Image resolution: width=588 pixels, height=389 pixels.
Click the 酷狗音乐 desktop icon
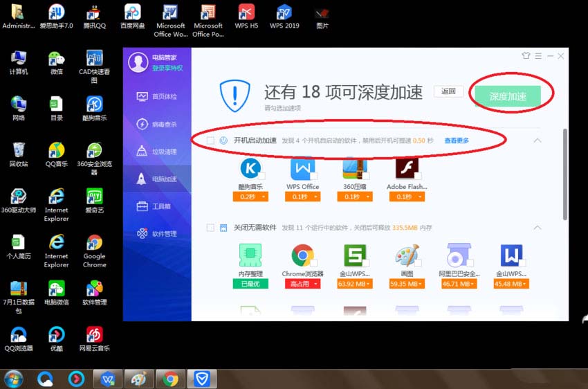tap(94, 105)
